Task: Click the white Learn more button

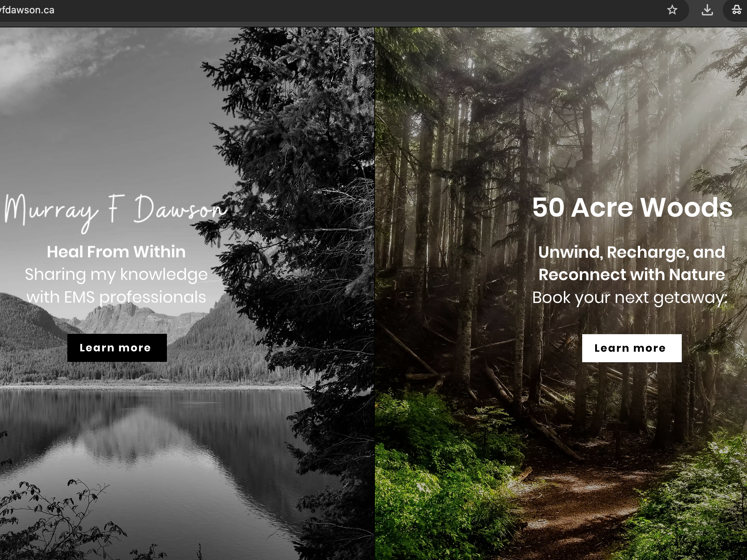Action: pyautogui.click(x=632, y=348)
